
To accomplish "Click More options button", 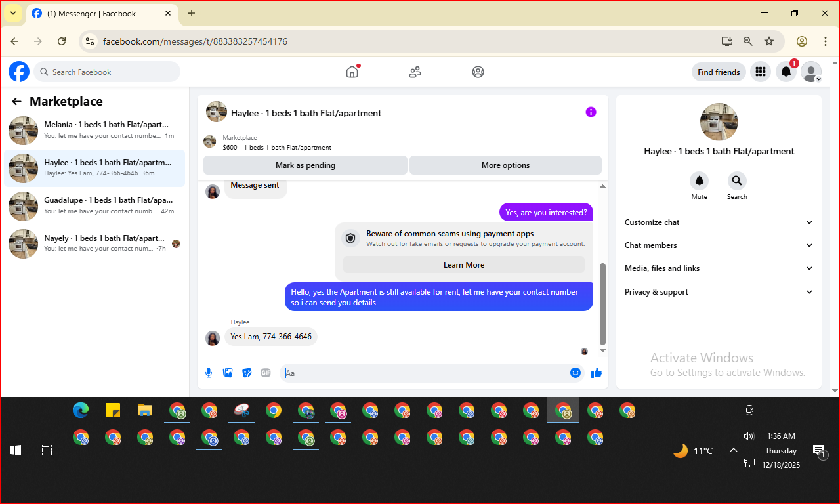I will click(505, 165).
